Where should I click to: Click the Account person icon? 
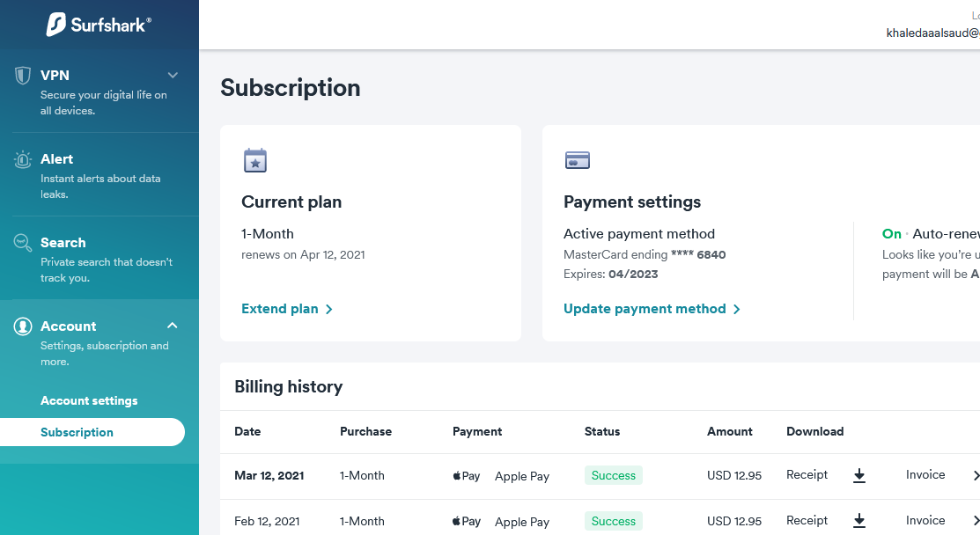[23, 326]
